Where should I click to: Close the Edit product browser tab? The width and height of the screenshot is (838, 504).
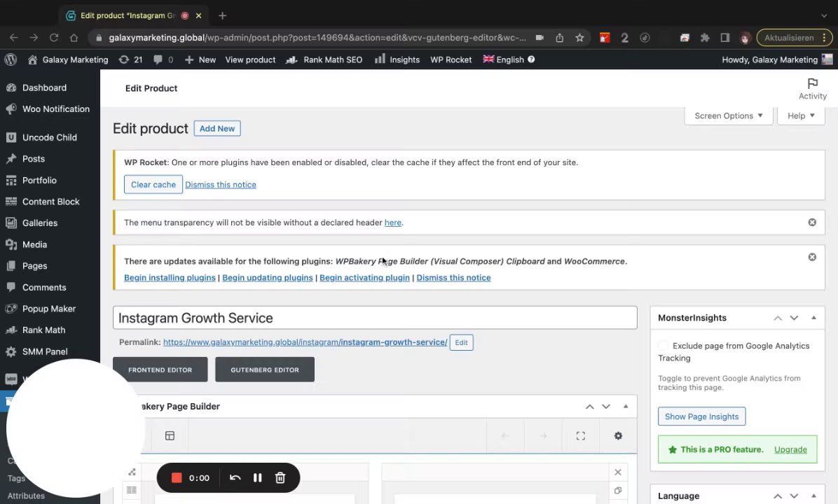coord(198,15)
